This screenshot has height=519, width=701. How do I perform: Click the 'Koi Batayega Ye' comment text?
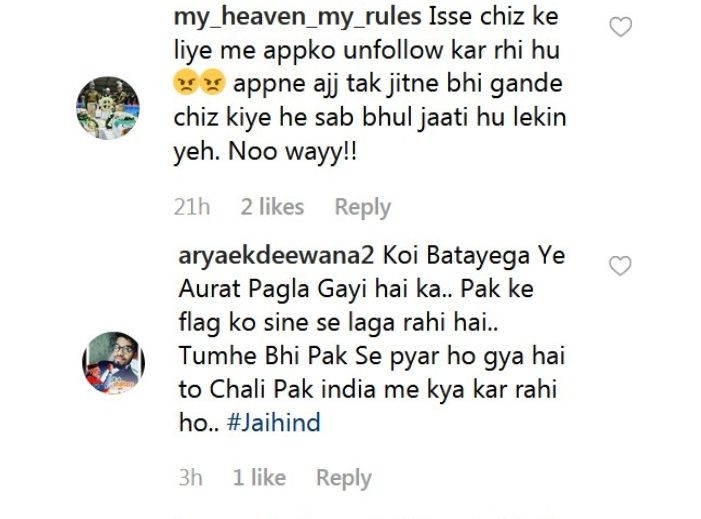click(x=474, y=256)
